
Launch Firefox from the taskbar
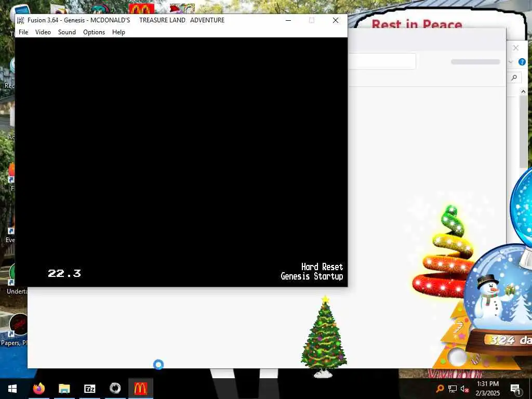point(38,389)
